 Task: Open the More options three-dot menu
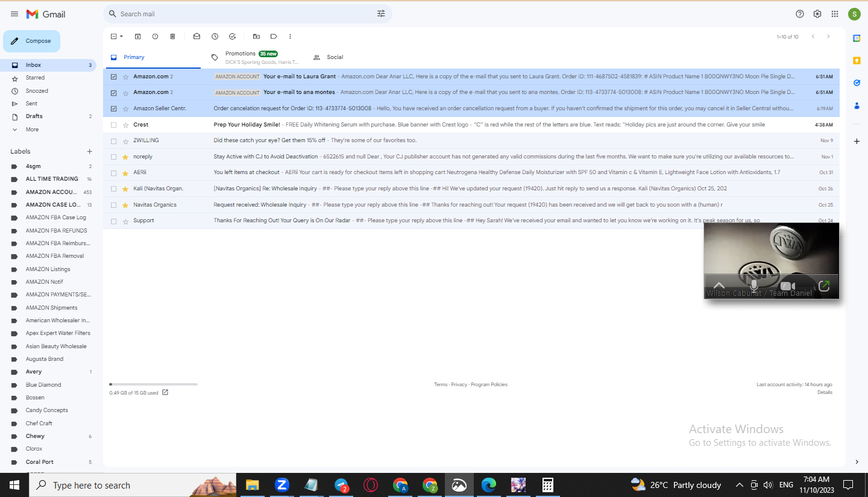pyautogui.click(x=290, y=37)
